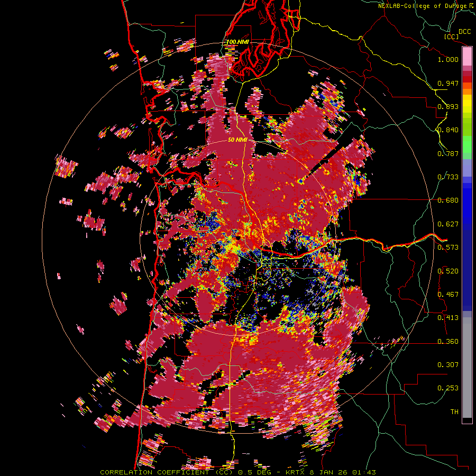Click the 0.5 DEG elevation text
Image resolution: width=476 pixels, height=476 pixels.
(x=254, y=472)
